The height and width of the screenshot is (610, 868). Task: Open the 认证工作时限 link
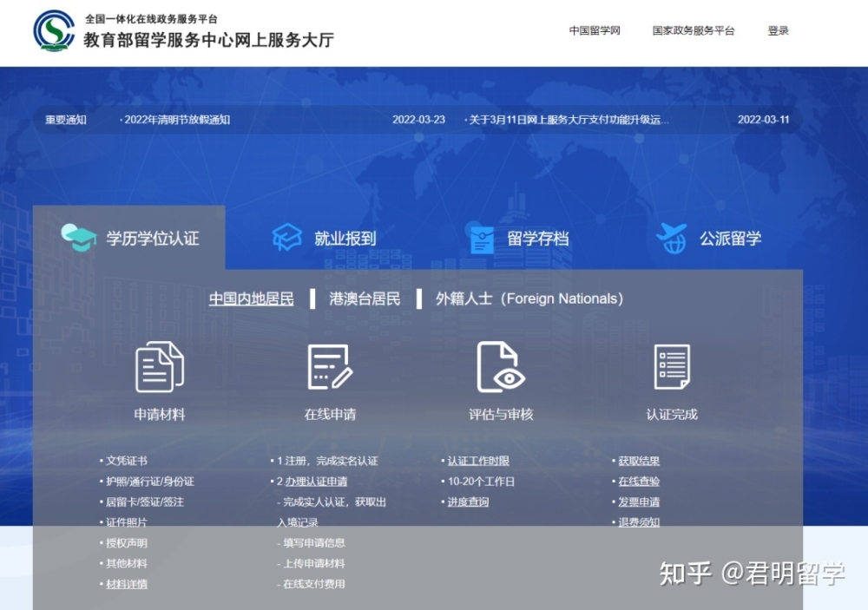pyautogui.click(x=478, y=461)
